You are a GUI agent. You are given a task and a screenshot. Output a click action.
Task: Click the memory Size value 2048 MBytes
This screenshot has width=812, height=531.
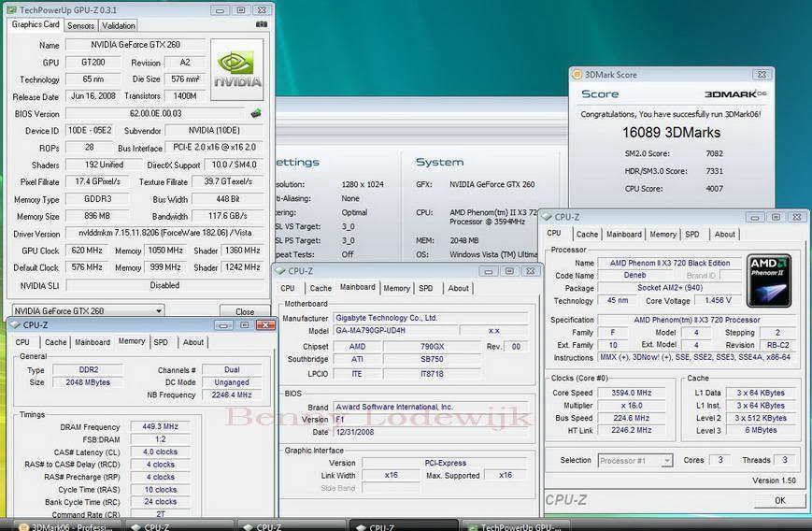coord(88,381)
